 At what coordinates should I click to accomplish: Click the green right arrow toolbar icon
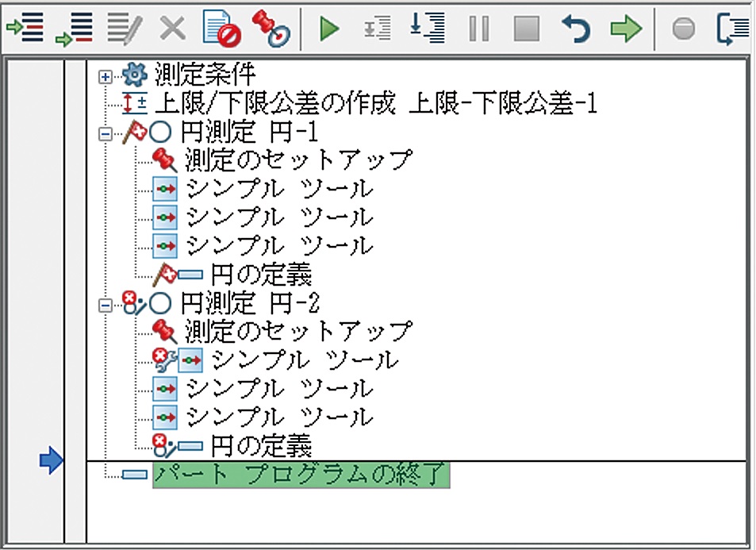[625, 29]
